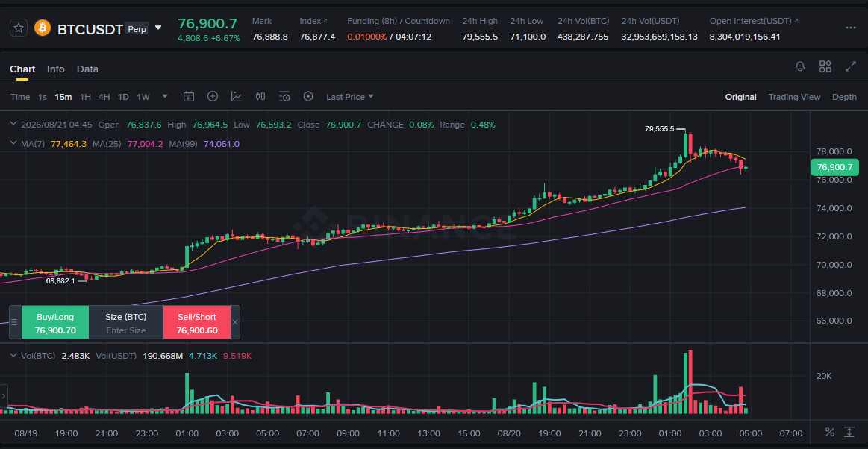Click the 24h High value 79,555.5
The image size is (868, 449).
[x=480, y=37]
